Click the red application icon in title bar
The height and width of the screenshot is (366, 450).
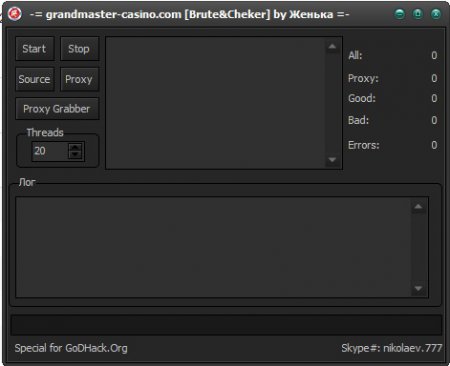14,14
